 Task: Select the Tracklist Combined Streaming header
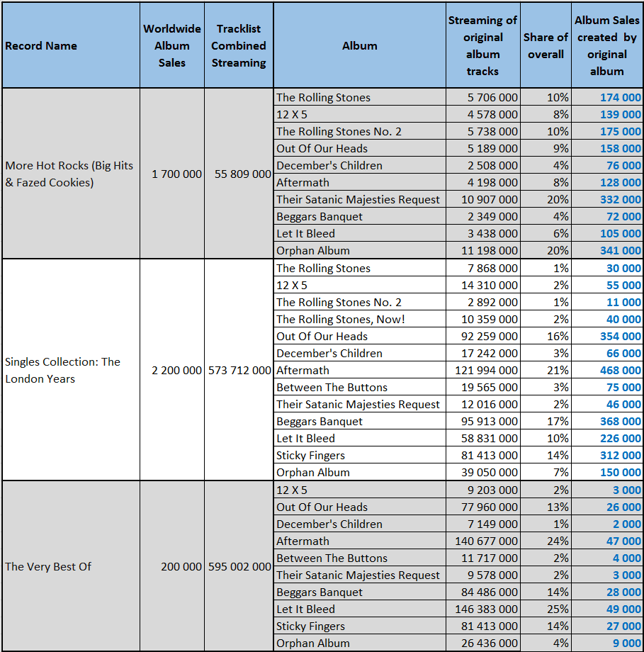pyautogui.click(x=239, y=45)
